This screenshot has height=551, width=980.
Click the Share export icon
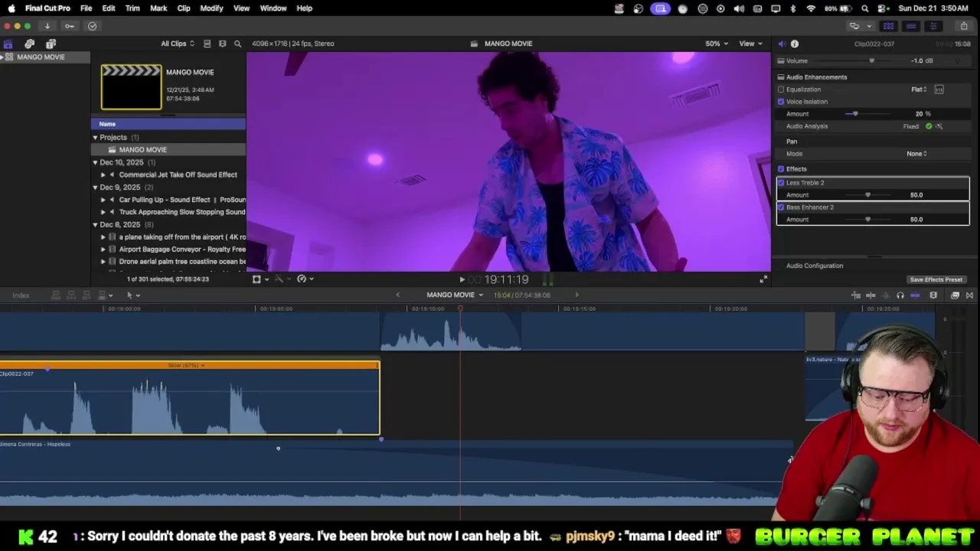click(964, 26)
